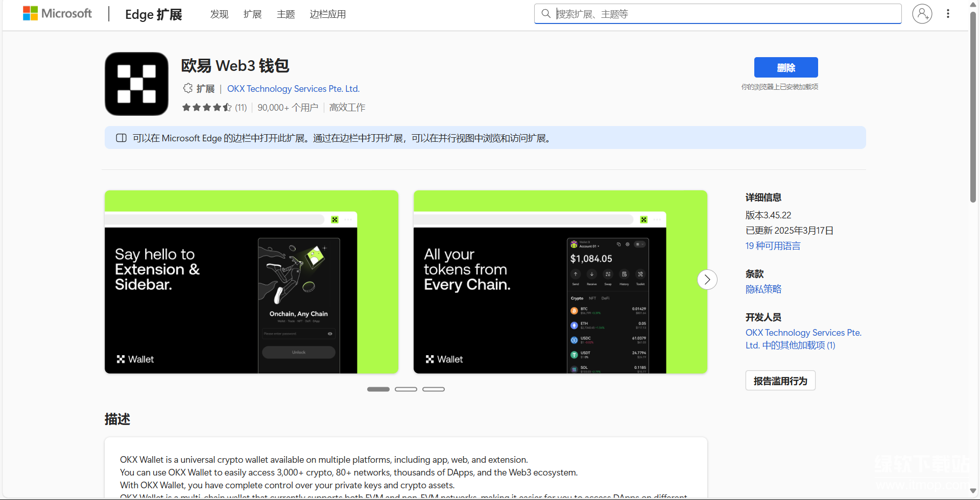Go to the 边栏应用 tab
Image resolution: width=980 pixels, height=500 pixels.
coord(328,14)
